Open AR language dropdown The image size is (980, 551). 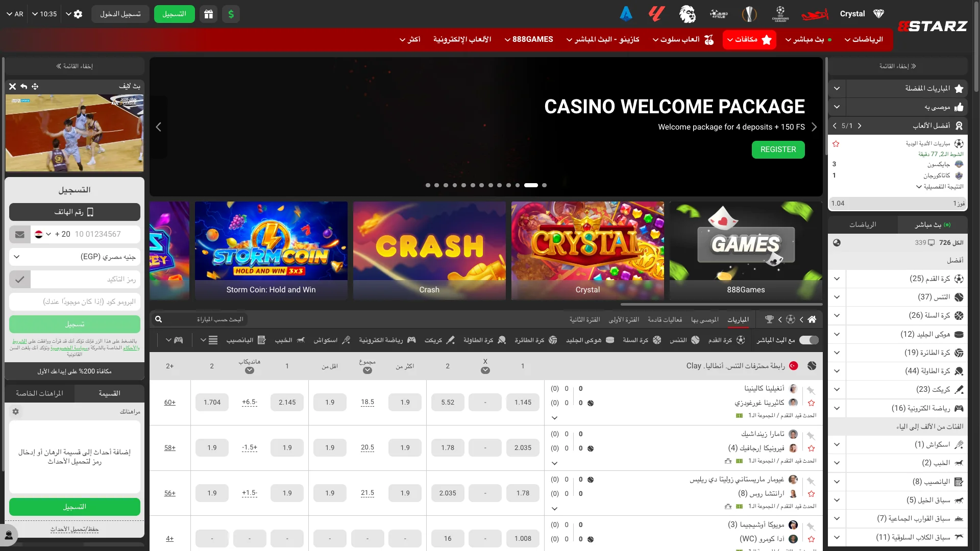[x=15, y=14]
